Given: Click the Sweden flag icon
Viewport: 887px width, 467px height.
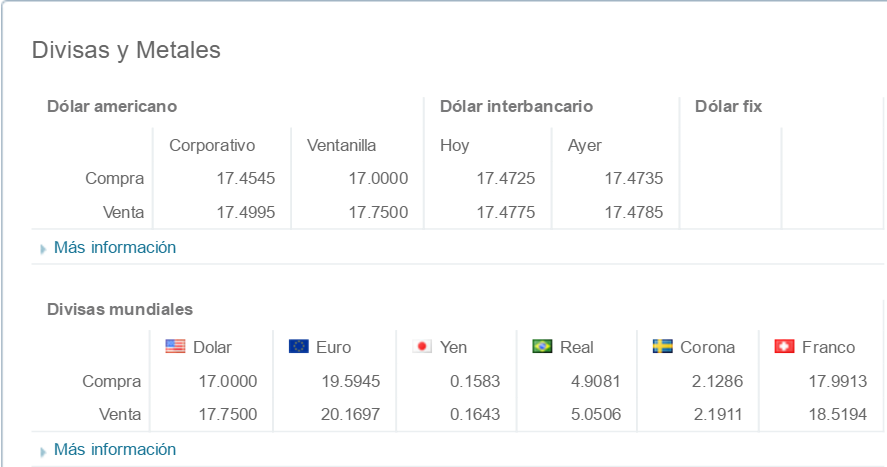Looking at the screenshot, I should 662,347.
